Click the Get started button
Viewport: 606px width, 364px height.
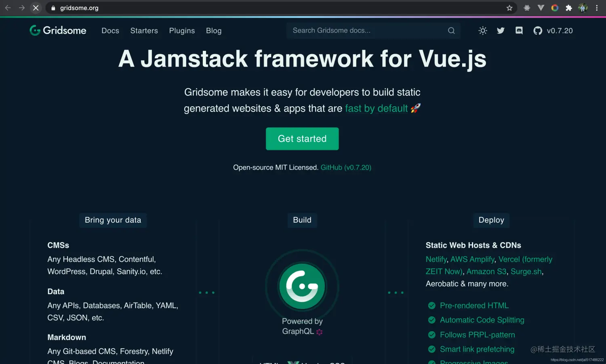[x=302, y=139]
